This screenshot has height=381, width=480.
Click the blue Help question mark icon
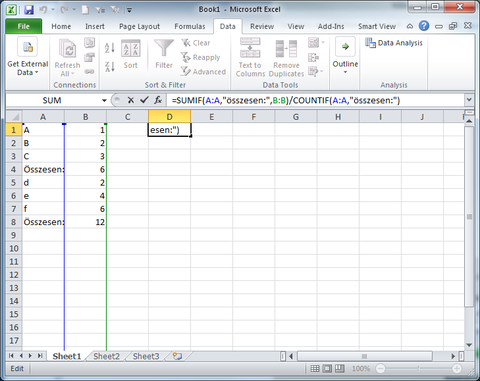coord(424,26)
